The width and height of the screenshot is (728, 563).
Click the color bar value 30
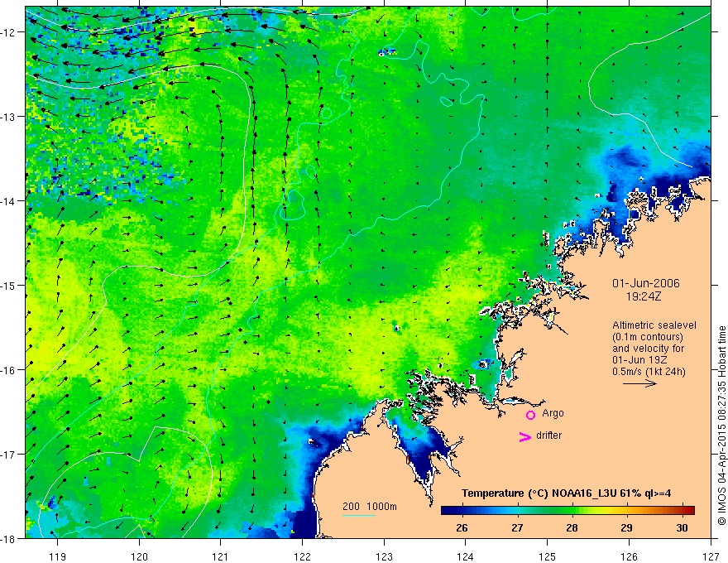pyautogui.click(x=682, y=527)
